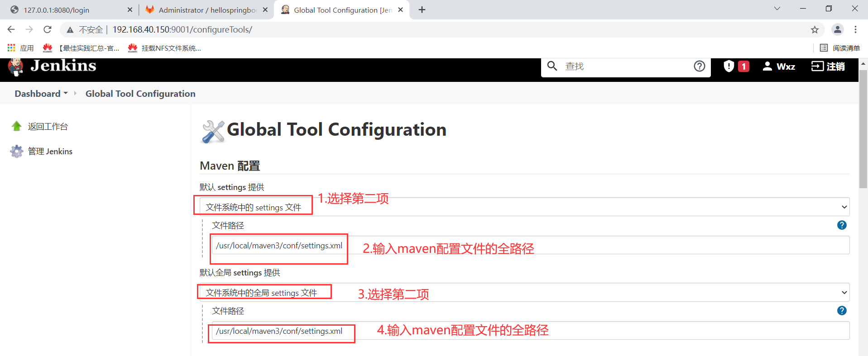Click the Global Tool Configuration tools icon
Viewport: 868px width, 356px height.
(213, 131)
